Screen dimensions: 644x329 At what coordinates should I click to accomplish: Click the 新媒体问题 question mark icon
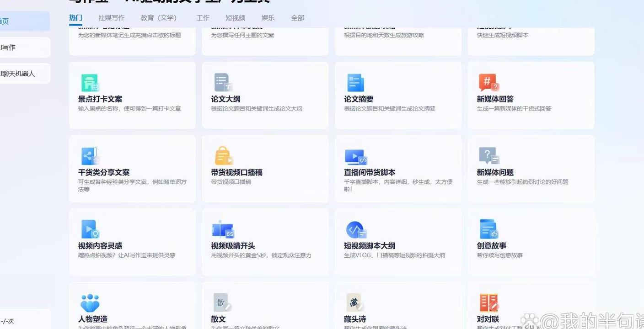(489, 156)
